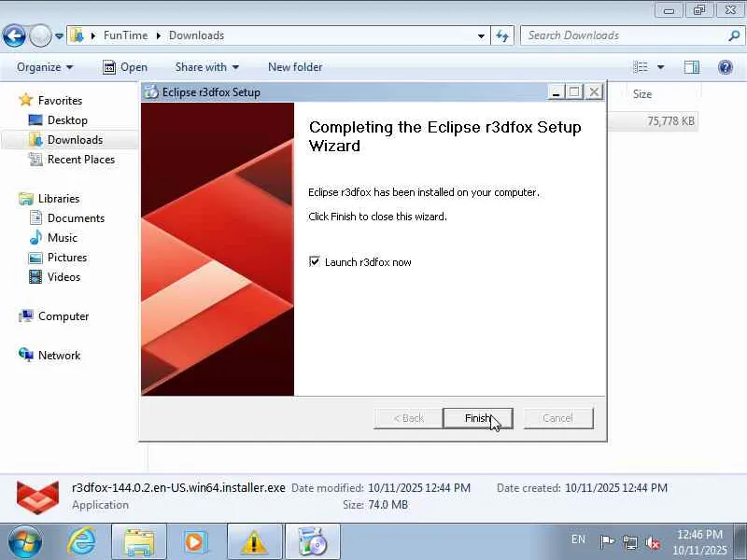Minimize the Explorer Downloads window
This screenshot has width=747, height=560.
point(669,9)
